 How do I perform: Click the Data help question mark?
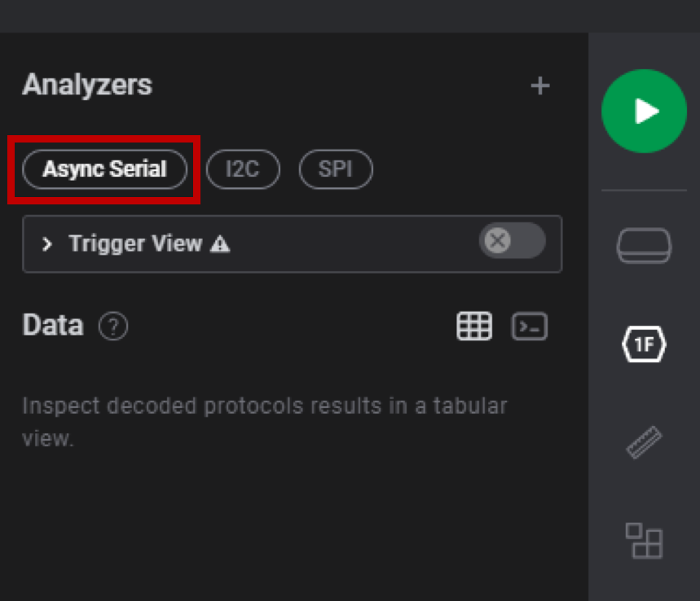pos(113,327)
